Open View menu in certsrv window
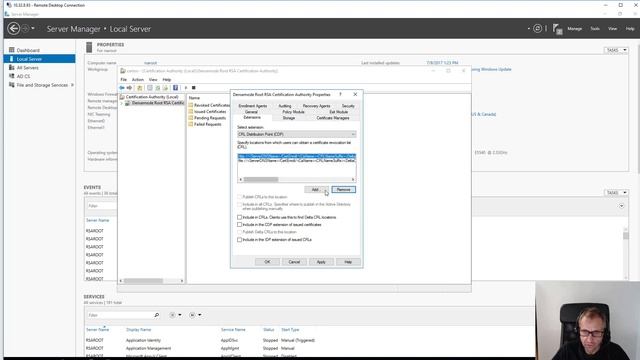 (153, 80)
